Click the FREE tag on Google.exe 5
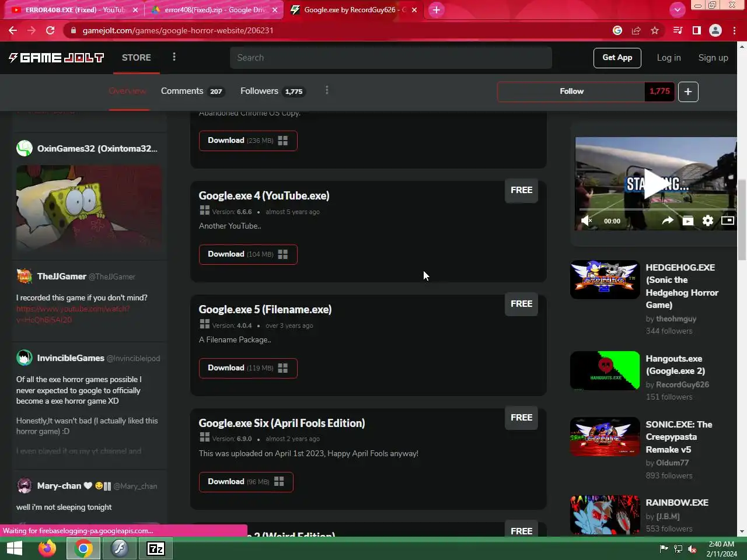Image resolution: width=747 pixels, height=560 pixels. coord(521,304)
